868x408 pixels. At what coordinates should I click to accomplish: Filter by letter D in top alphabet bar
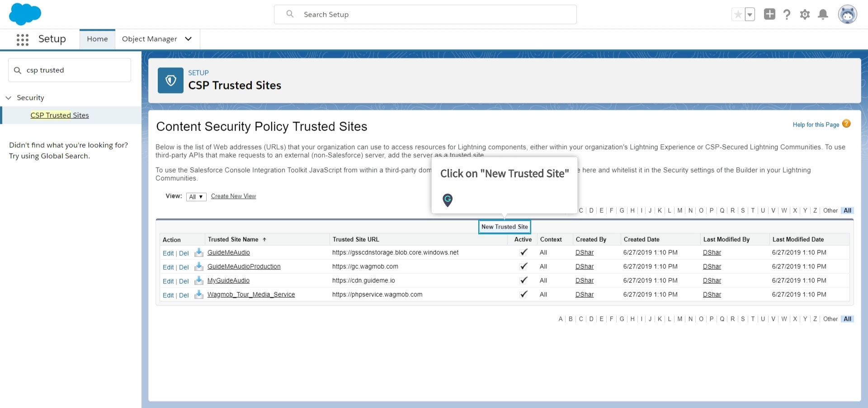591,211
